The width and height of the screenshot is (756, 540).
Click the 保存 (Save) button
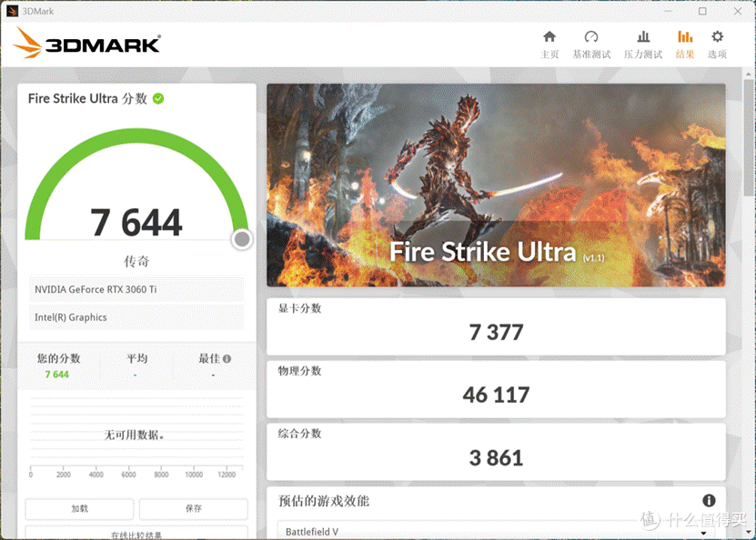[194, 509]
